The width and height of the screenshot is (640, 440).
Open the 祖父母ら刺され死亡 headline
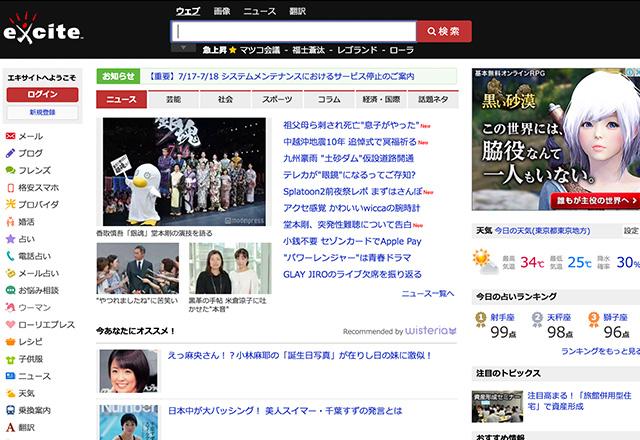tap(351, 125)
